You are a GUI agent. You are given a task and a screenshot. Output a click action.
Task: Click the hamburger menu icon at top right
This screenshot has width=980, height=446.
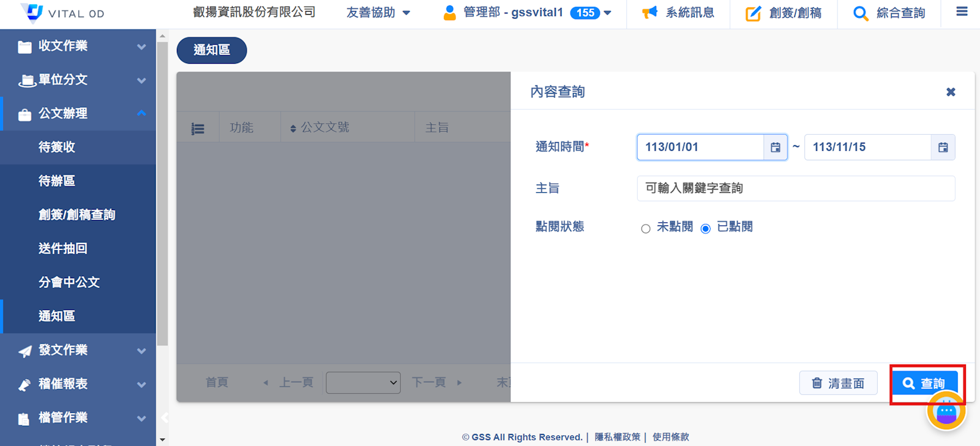[x=962, y=12]
